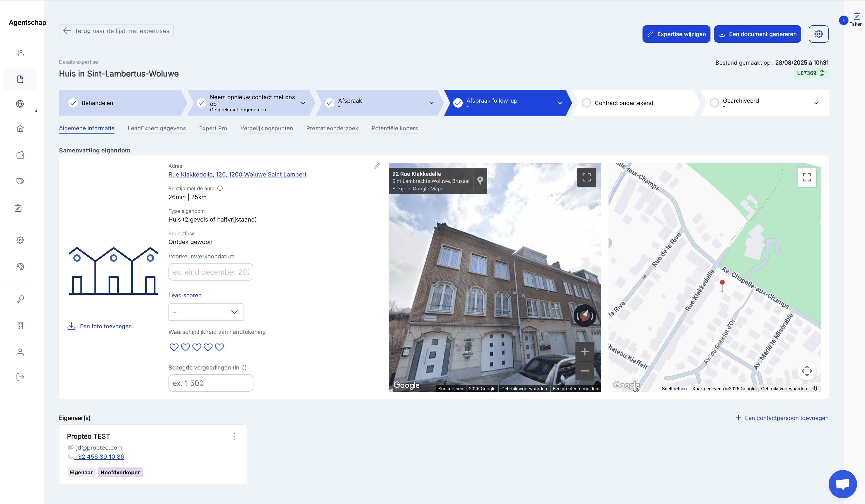Open Street View location pin in Maps
This screenshot has height=504, width=865.
[480, 181]
